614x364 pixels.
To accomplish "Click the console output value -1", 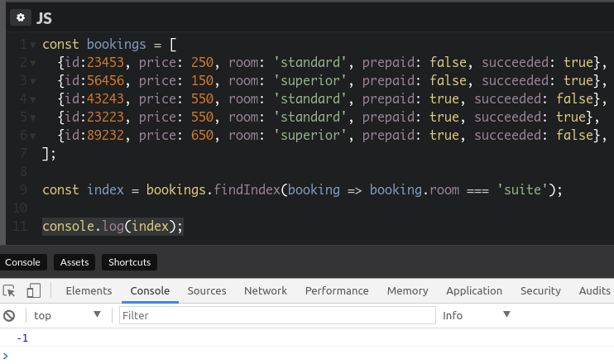I will (x=22, y=338).
